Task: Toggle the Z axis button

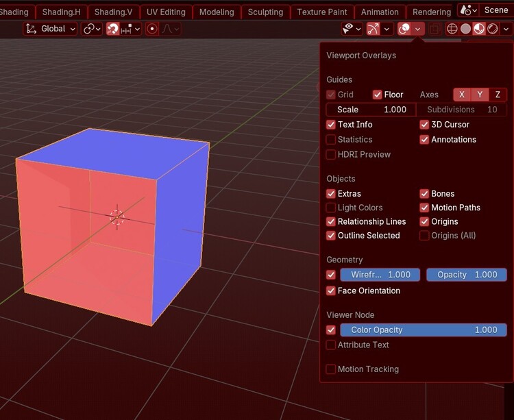Action: click(498, 95)
